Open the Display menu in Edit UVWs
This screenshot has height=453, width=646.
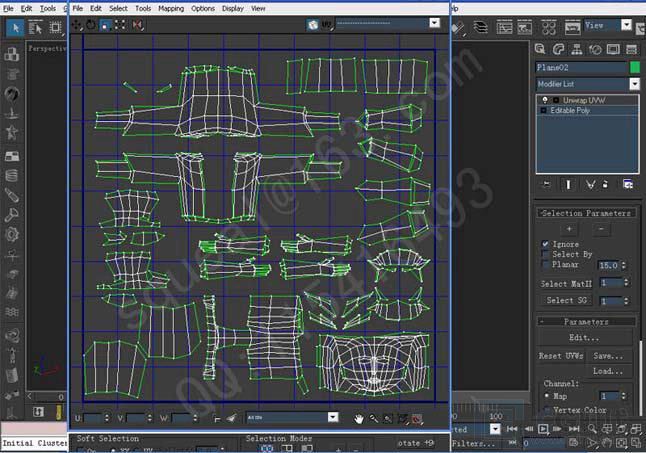point(233,8)
